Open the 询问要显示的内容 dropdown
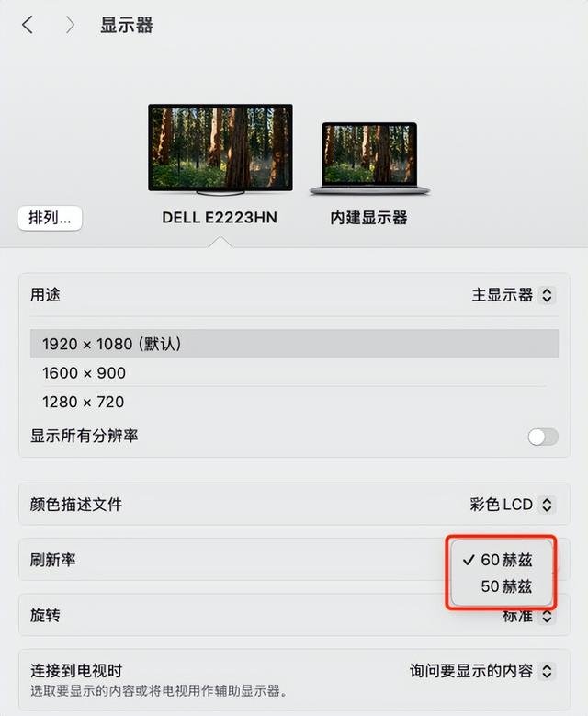Screen dimensions: 588x716 482,671
